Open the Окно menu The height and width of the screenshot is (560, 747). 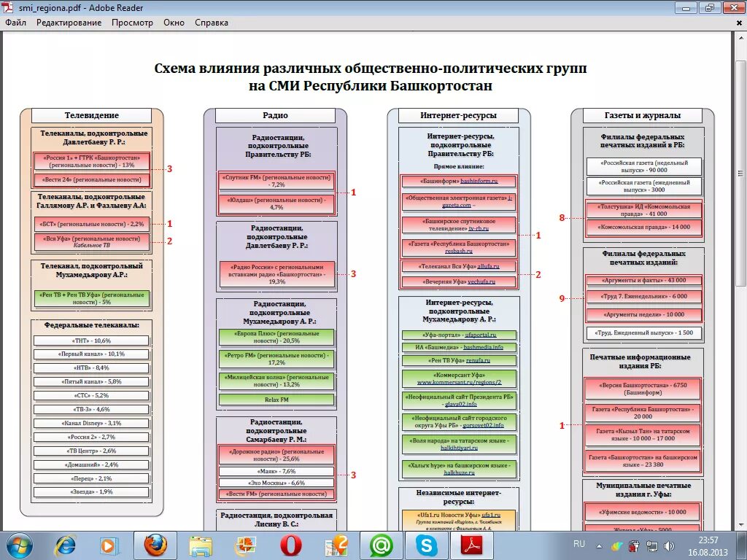pyautogui.click(x=174, y=23)
